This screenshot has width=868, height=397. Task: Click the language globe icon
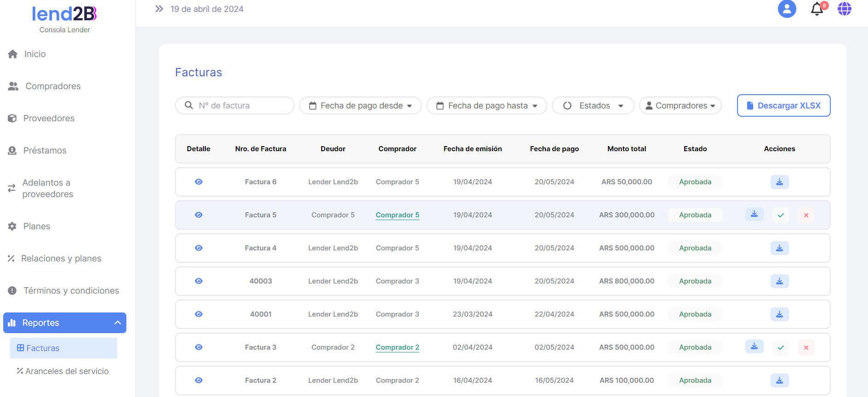click(844, 9)
